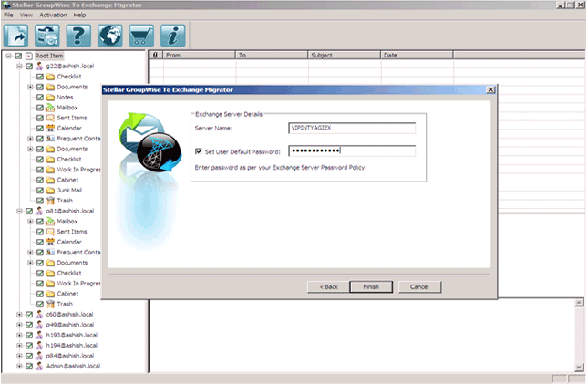The image size is (588, 384).
Task: Uncheck p84@ashish.local checkbox
Action: tap(29, 356)
